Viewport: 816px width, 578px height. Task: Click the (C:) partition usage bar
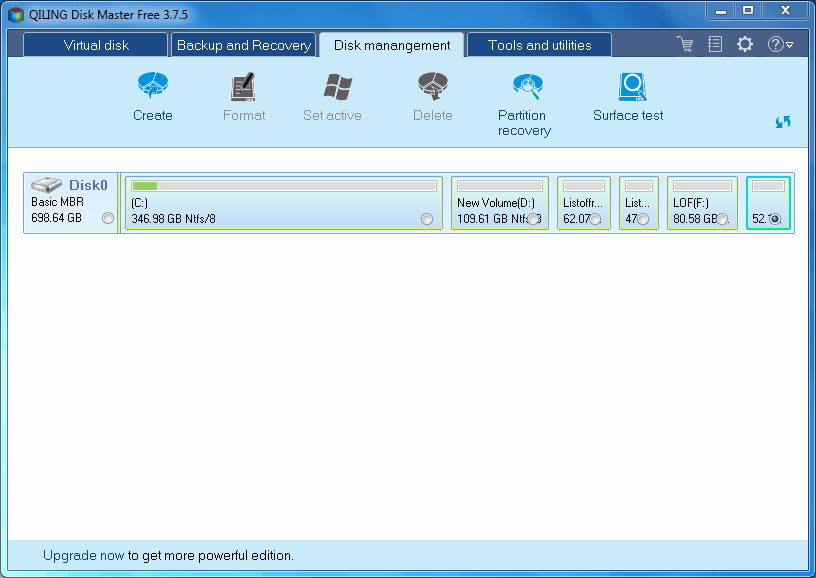coord(284,186)
